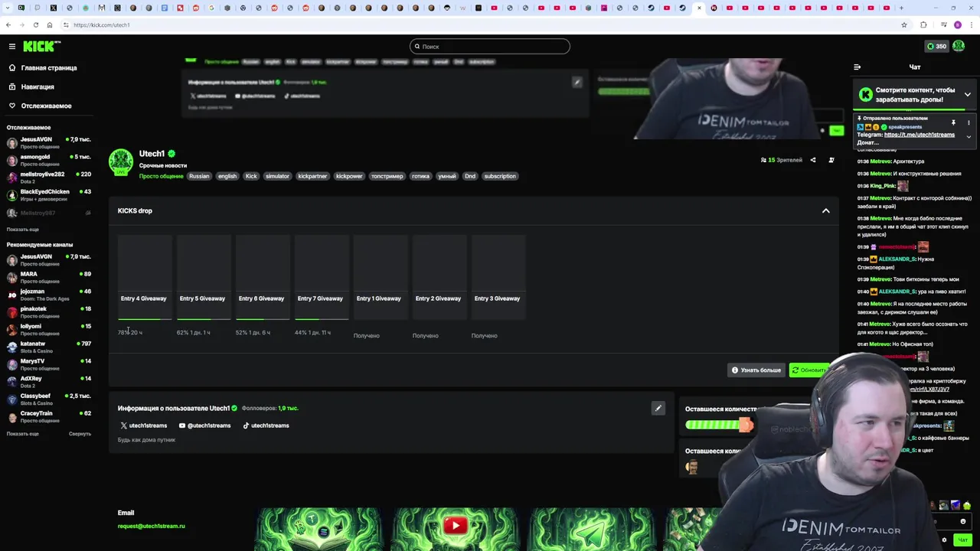
Task: Select the Russian tag
Action: pyautogui.click(x=199, y=176)
